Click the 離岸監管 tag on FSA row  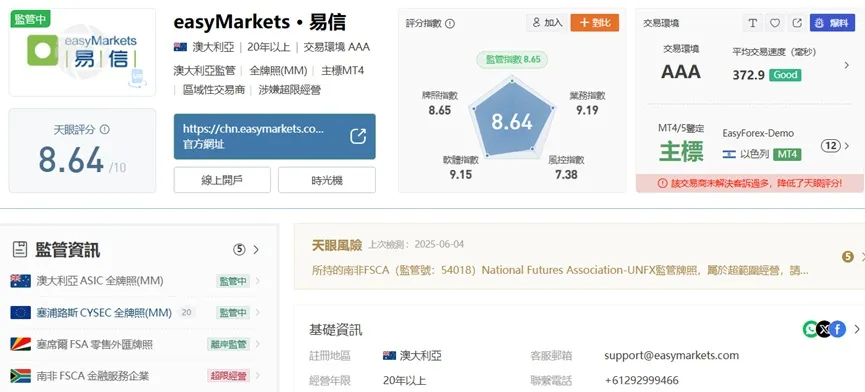click(228, 345)
